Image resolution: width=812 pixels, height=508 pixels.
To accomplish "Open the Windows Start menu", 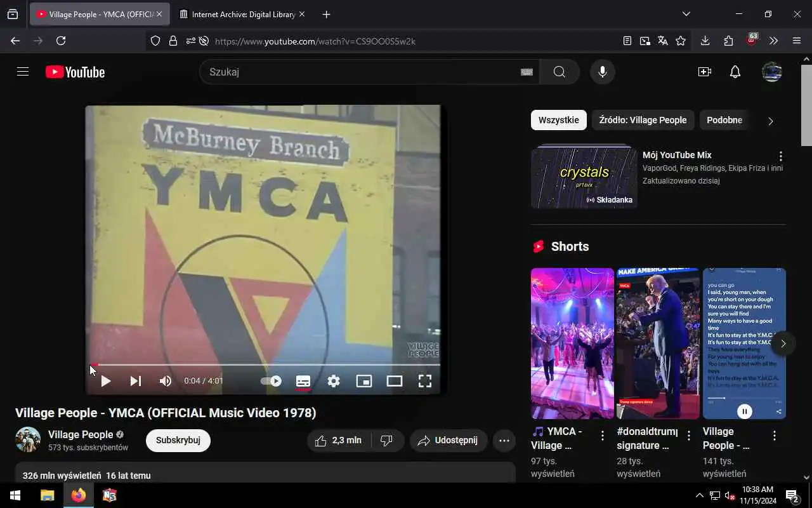I will [x=15, y=495].
